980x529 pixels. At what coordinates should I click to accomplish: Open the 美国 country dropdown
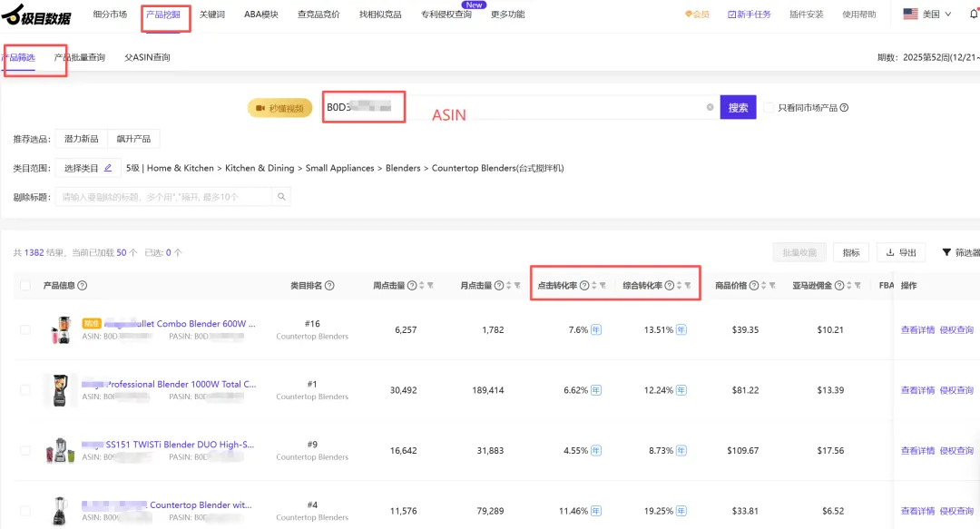(927, 15)
